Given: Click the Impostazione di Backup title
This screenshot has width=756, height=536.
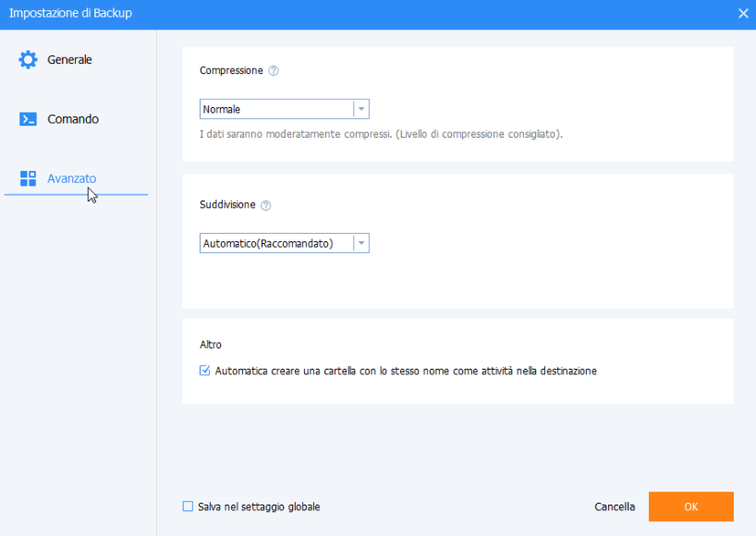Looking at the screenshot, I should 70,13.
